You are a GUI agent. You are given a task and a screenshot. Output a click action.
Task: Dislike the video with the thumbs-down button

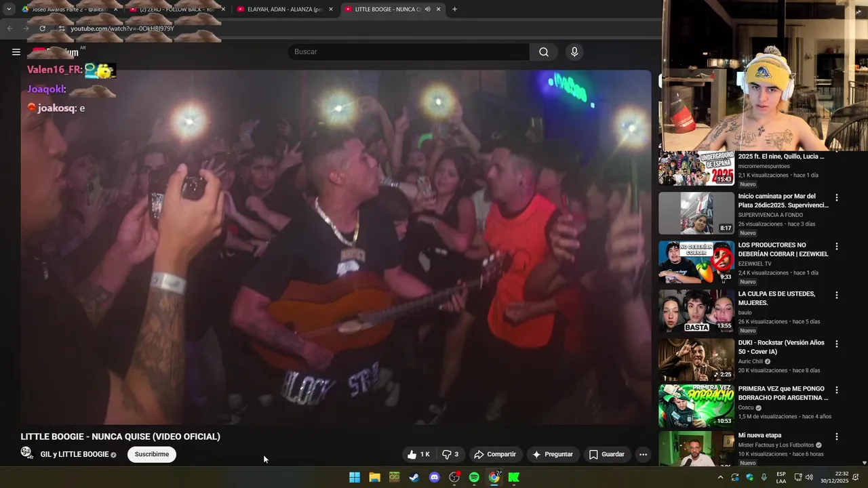450,454
